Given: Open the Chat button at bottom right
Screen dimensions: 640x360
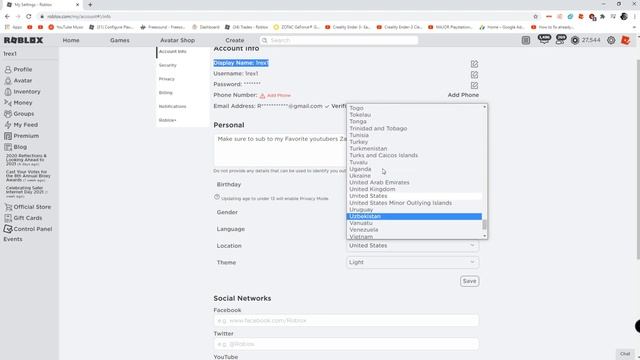Looking at the screenshot, I should tap(625, 353).
